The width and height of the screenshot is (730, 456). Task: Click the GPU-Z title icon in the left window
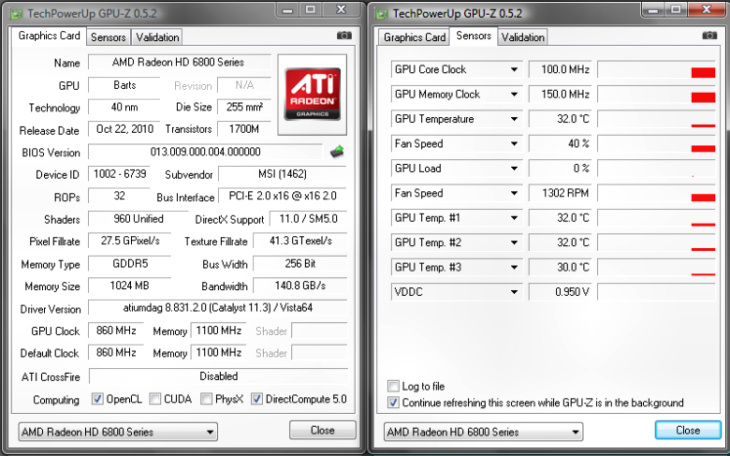[17, 14]
